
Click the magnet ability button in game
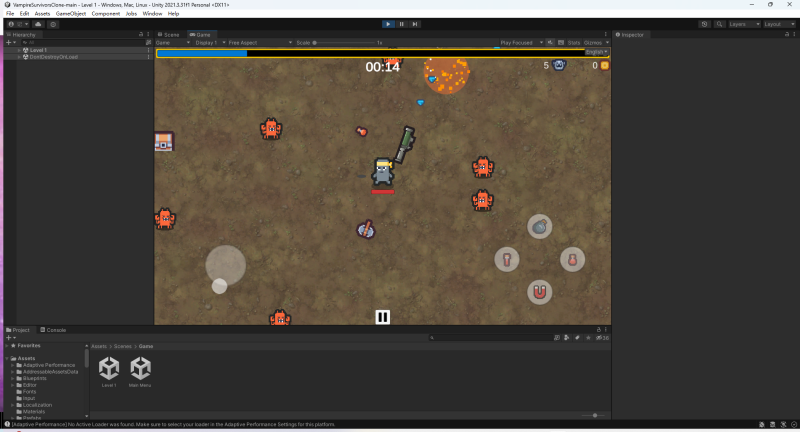(539, 292)
